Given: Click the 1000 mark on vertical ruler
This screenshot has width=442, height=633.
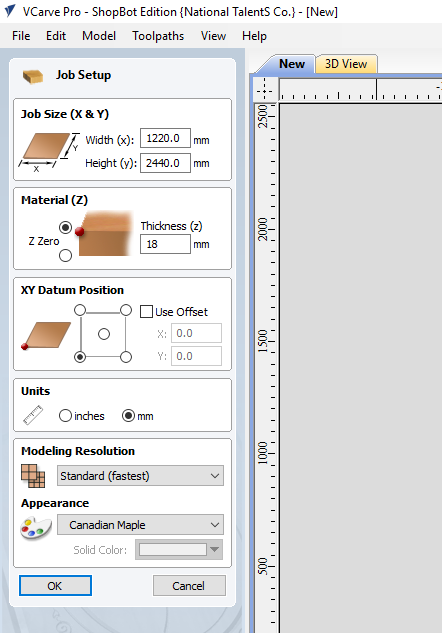Looking at the screenshot, I should tap(263, 453).
